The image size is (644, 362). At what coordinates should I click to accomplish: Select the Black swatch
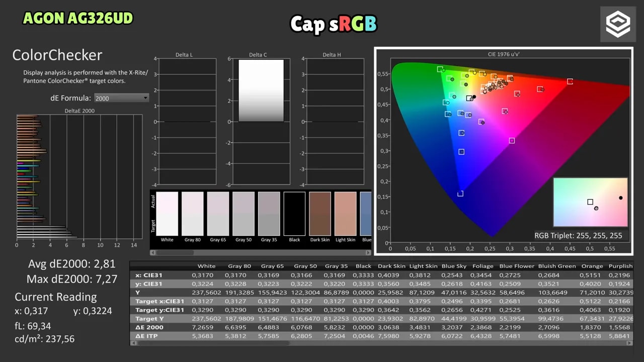coord(294,214)
